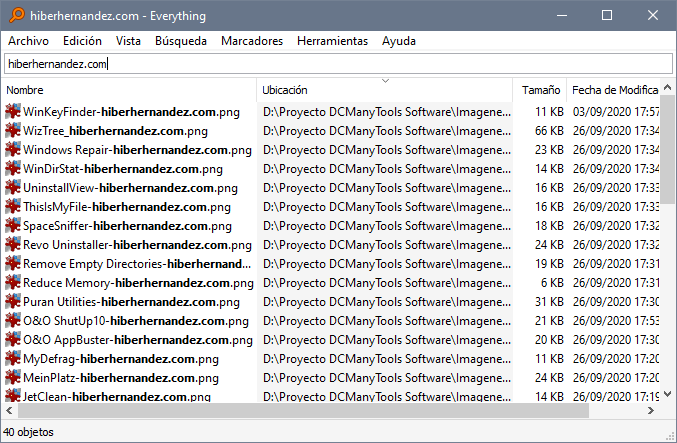This screenshot has width=677, height=443.
Task: Click the vertical scrollbar up arrow
Action: coord(668,87)
